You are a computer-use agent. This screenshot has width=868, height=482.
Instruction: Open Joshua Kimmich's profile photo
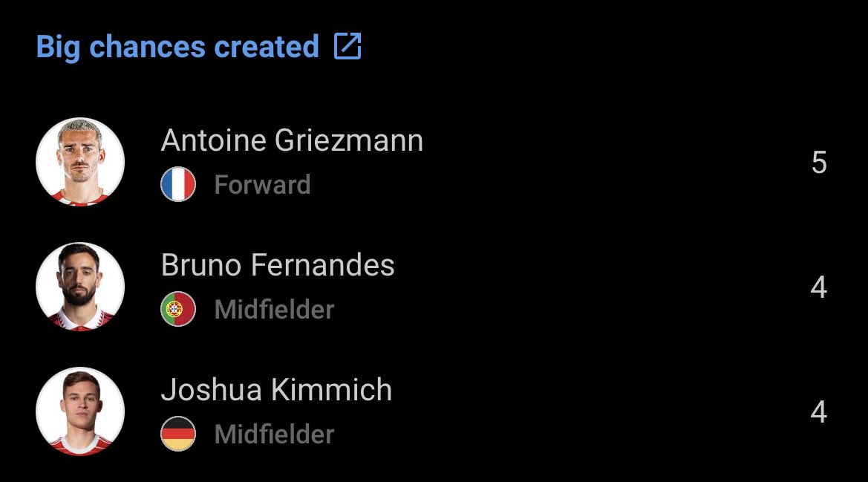tap(80, 411)
